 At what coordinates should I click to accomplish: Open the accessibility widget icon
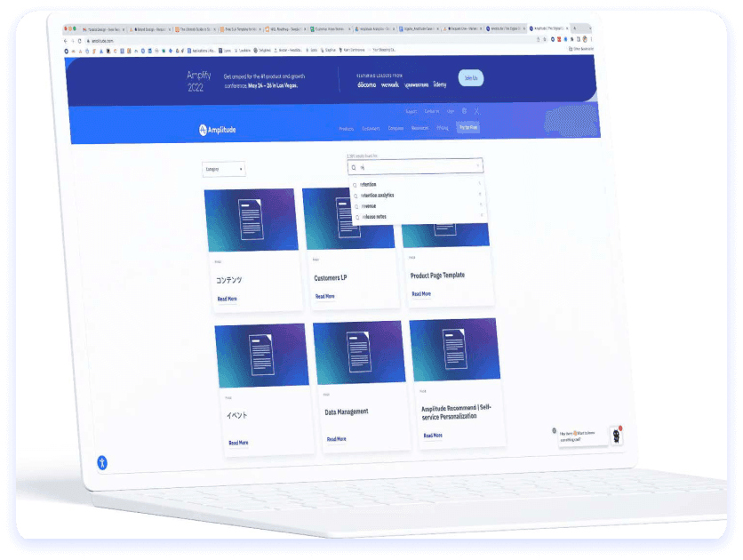click(x=102, y=462)
